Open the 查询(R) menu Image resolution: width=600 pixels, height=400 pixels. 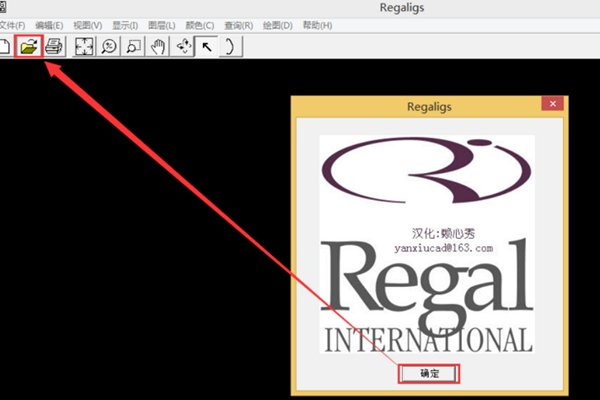[239, 24]
